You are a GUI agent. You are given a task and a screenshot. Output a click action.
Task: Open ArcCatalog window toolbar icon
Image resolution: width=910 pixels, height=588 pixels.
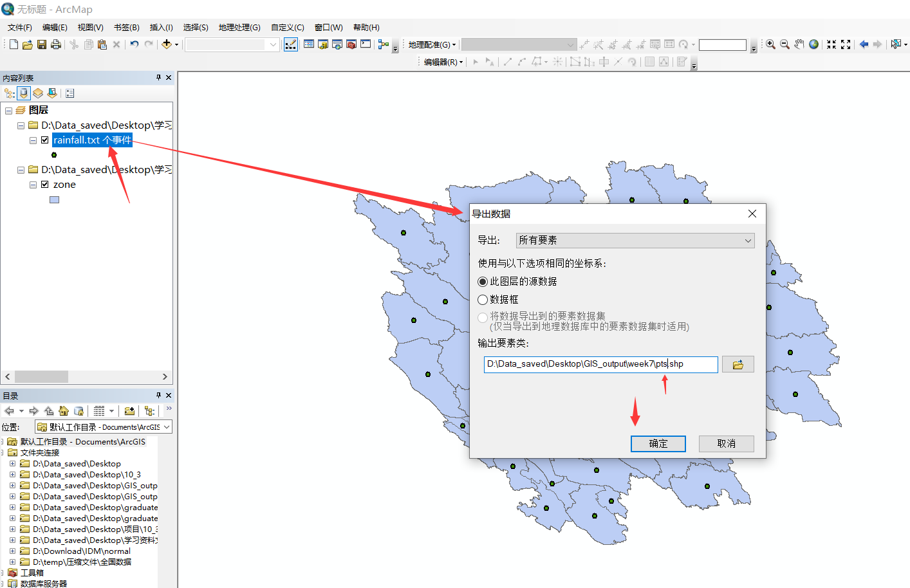tap(324, 44)
